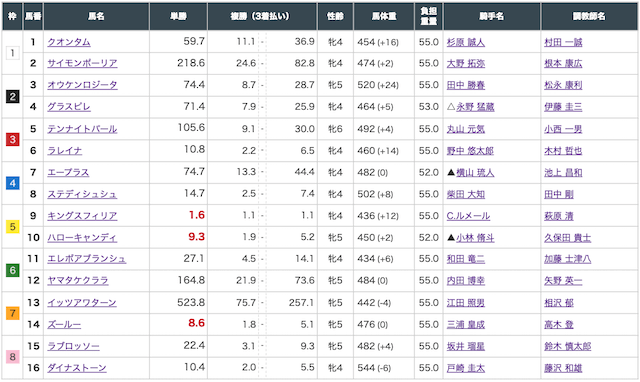Open horse link サイモンポーリア
Viewport: 640px width, 382px height.
[x=82, y=63]
